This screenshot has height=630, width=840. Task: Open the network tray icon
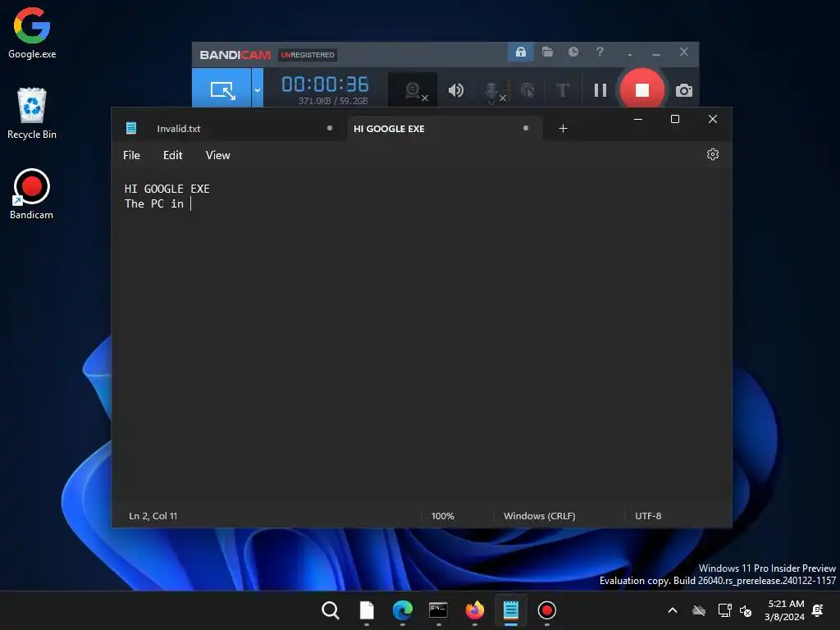tap(724, 610)
